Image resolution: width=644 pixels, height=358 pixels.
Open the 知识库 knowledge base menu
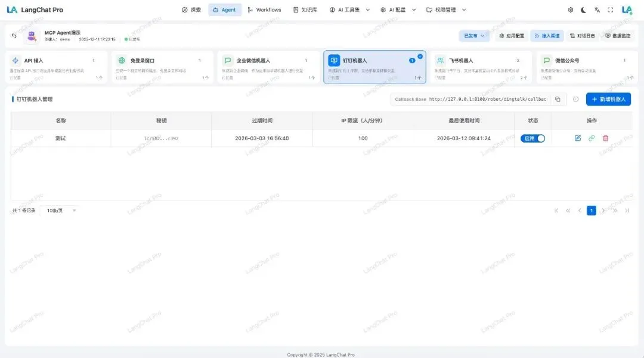pos(305,10)
